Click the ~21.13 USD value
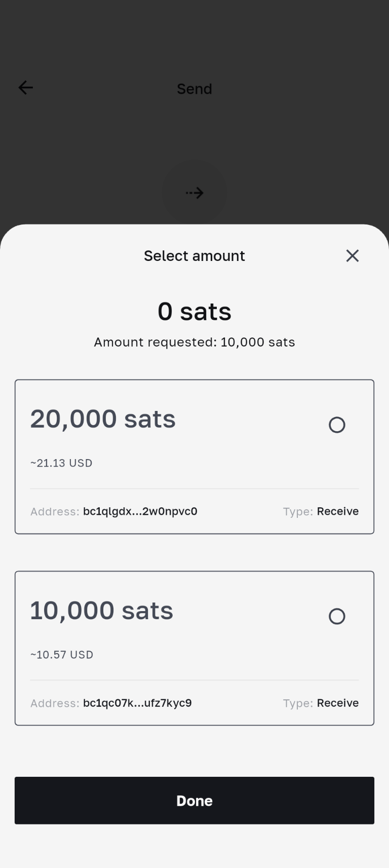Image resolution: width=389 pixels, height=868 pixels. (x=61, y=463)
